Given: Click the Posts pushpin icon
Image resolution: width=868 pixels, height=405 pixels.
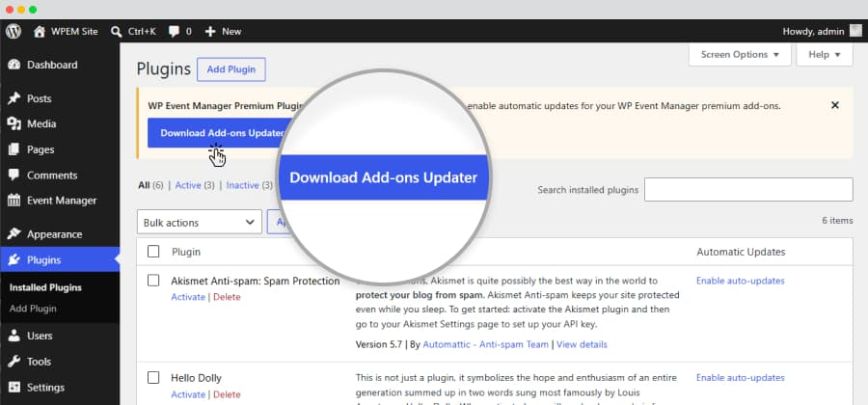Looking at the screenshot, I should tap(14, 99).
